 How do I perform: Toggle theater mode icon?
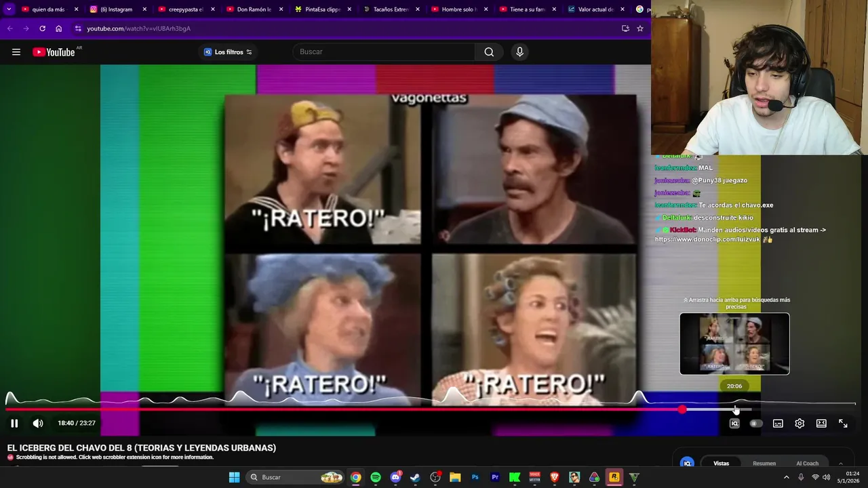tap(821, 424)
